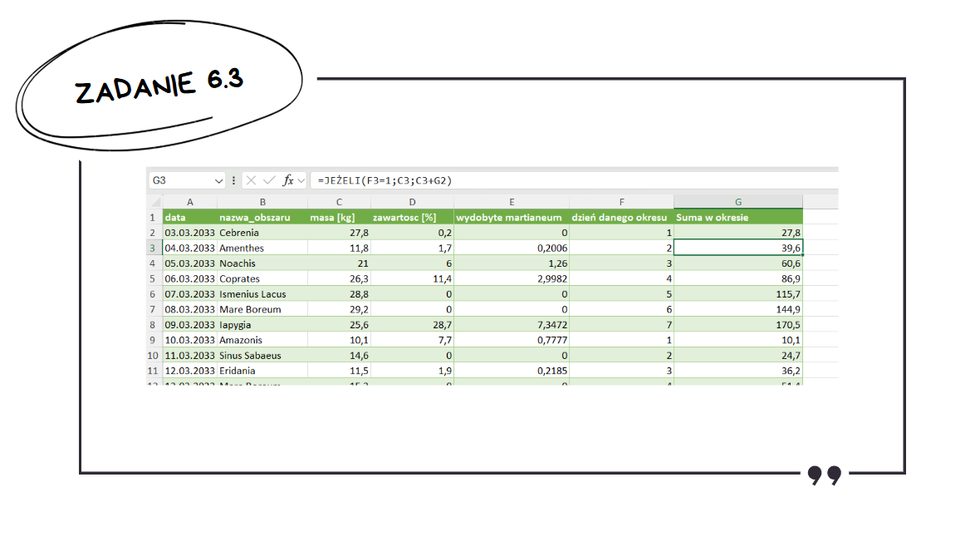The height and width of the screenshot is (551, 980).
Task: Click the three-dot handle beside Name Box
Action: (233, 180)
